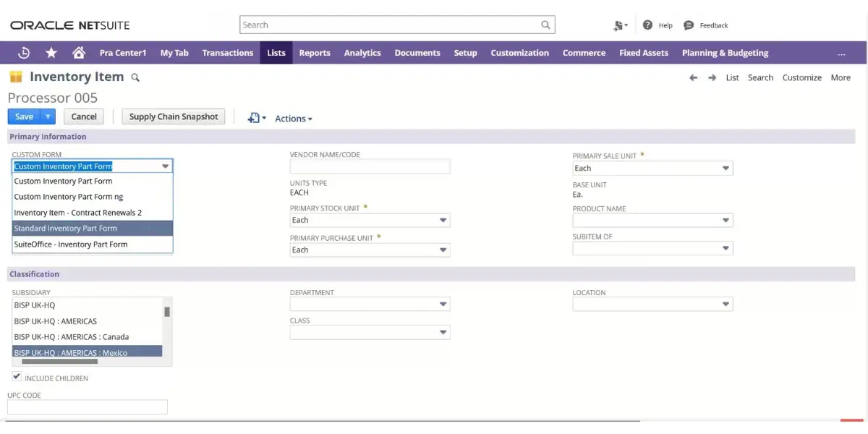Open the Documents menu
The height and width of the screenshot is (434, 868).
pyautogui.click(x=417, y=53)
